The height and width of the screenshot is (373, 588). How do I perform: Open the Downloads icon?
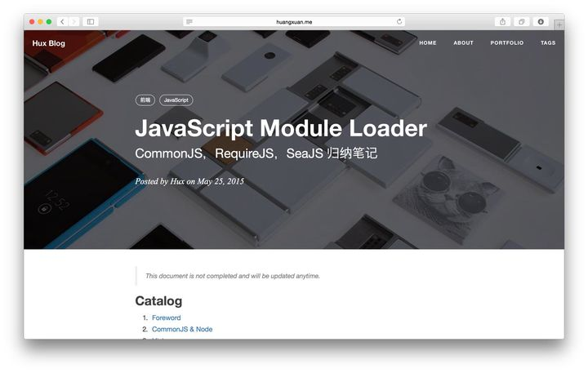(x=541, y=22)
